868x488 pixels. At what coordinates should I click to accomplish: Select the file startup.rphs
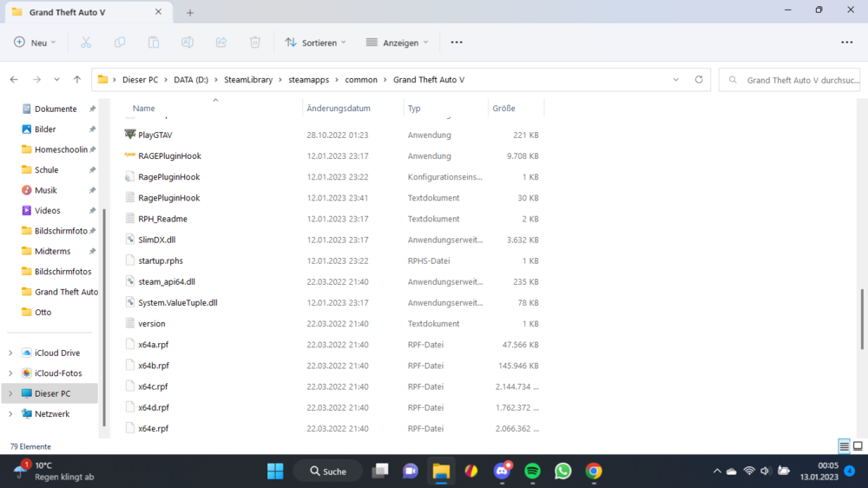point(161,260)
